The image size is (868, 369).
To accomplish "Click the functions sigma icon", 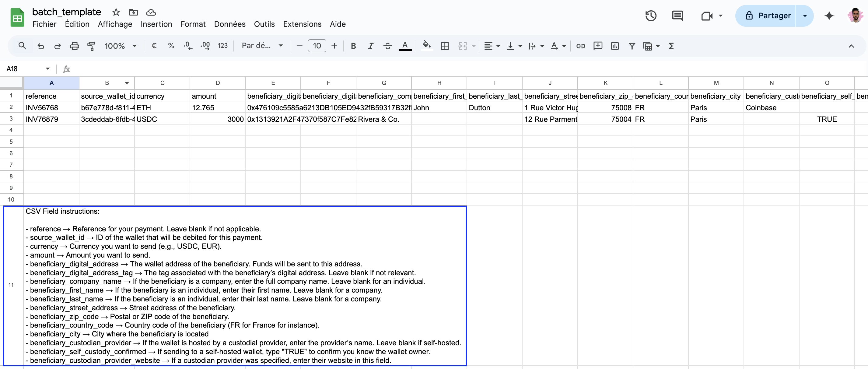I will tap(671, 46).
